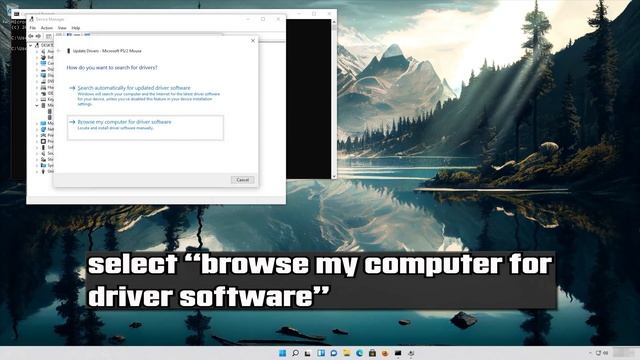Image resolution: width=640 pixels, height=360 pixels.
Task: Open taskbar Search
Action: (x=295, y=353)
